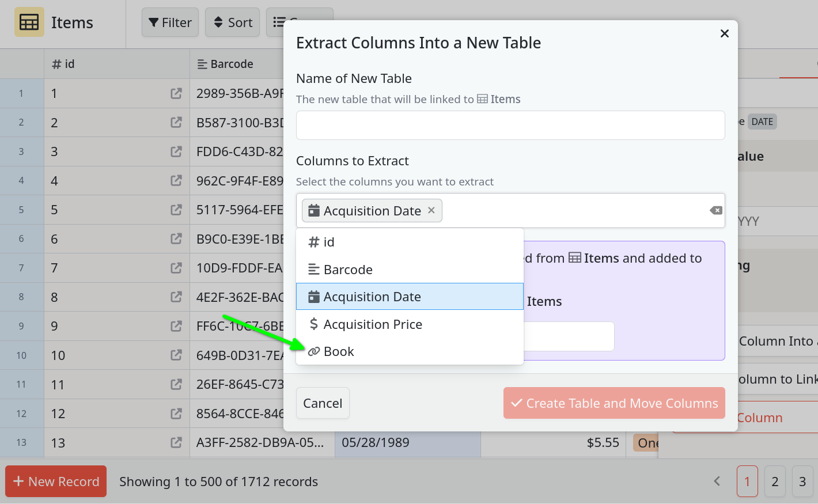Image resolution: width=818 pixels, height=504 pixels.
Task: Click the number icon beside the id option
Action: tap(314, 242)
